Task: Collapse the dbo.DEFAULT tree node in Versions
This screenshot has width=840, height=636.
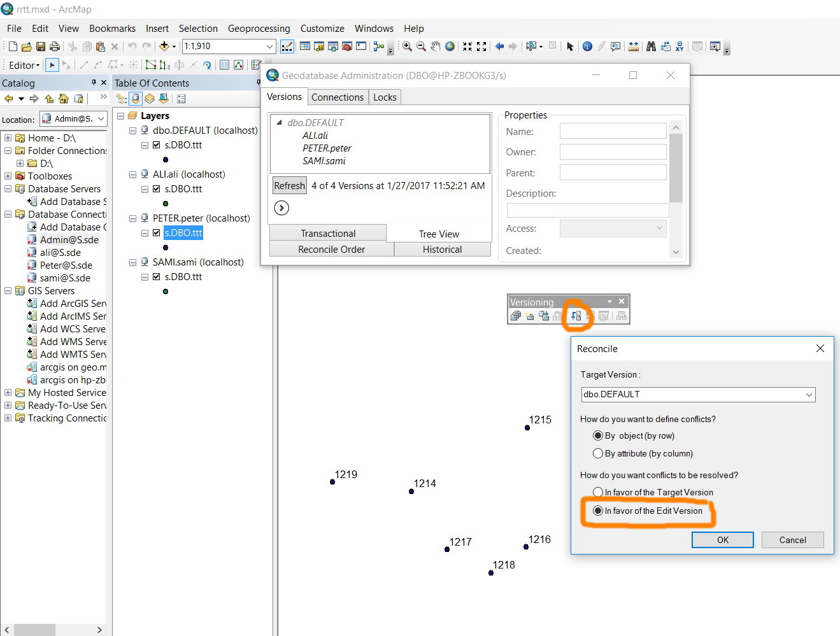Action: (279, 122)
